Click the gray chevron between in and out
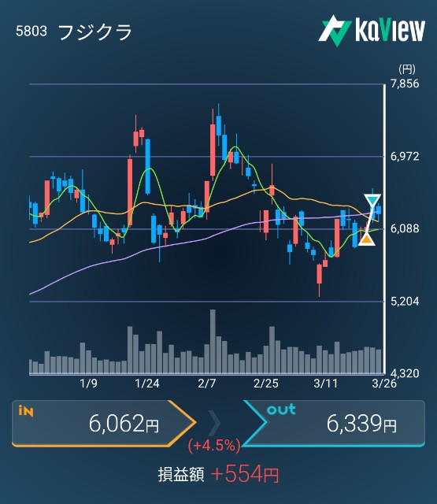Screen dimensions: 437x504 point(215,423)
